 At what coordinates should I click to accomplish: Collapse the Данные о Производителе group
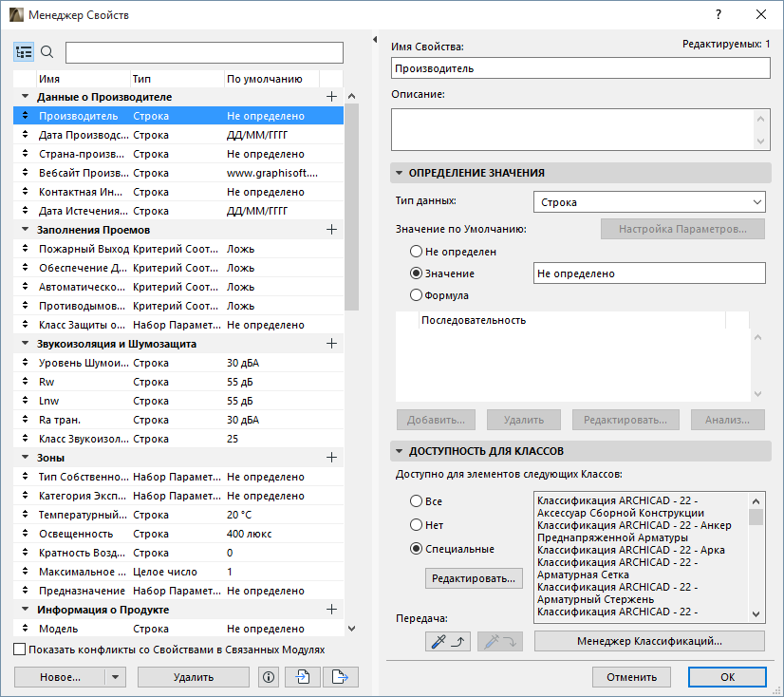click(x=25, y=97)
